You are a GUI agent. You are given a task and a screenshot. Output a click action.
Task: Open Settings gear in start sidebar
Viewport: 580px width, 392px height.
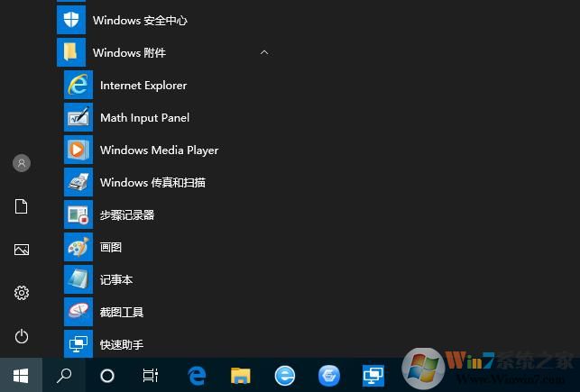pyautogui.click(x=22, y=293)
